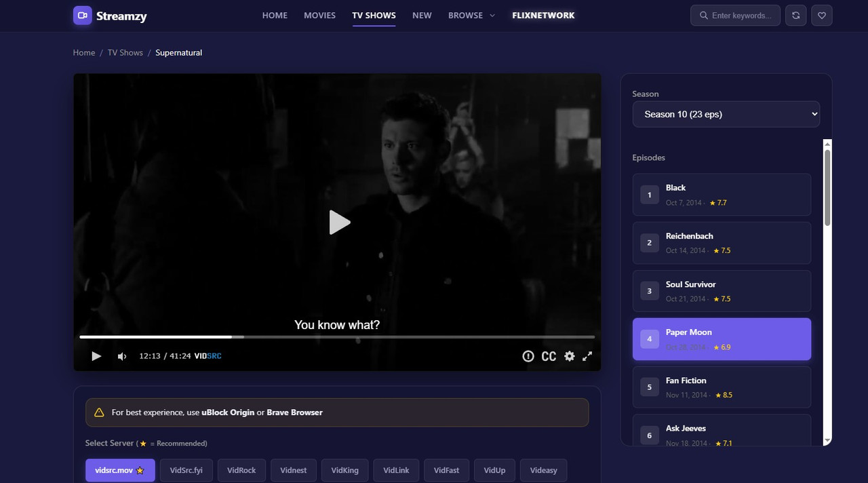The image size is (868, 483).
Task: Click the Streamzy brand name text
Action: 121,16
